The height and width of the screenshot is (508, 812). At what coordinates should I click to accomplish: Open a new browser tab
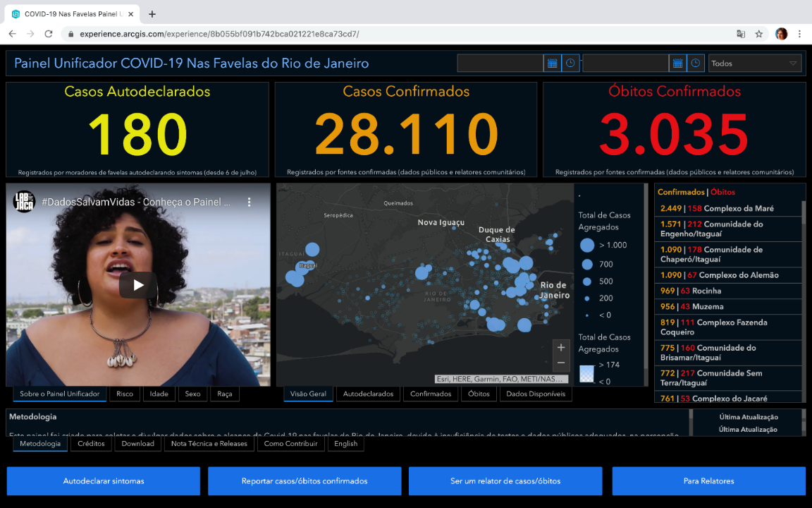(x=152, y=14)
